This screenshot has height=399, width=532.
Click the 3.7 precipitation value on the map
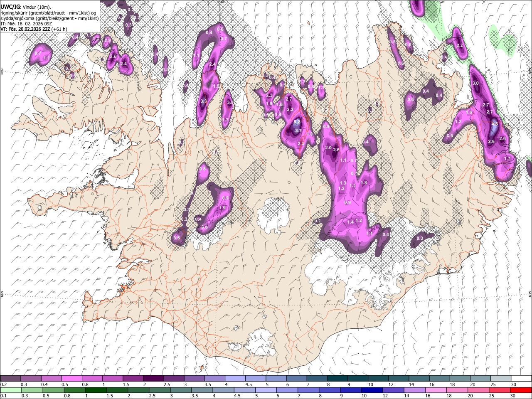298,131
